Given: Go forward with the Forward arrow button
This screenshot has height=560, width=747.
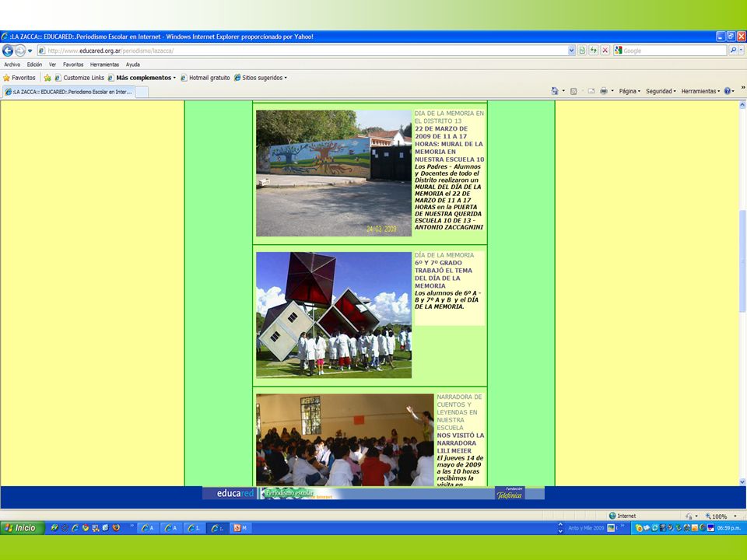Looking at the screenshot, I should click(20, 51).
